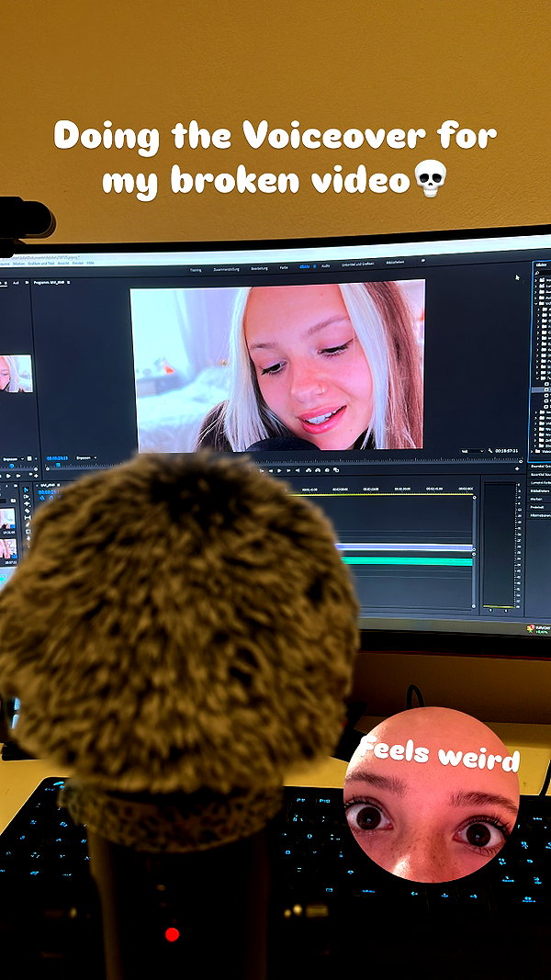Open the Voll playback resolution dropdown

(472, 451)
